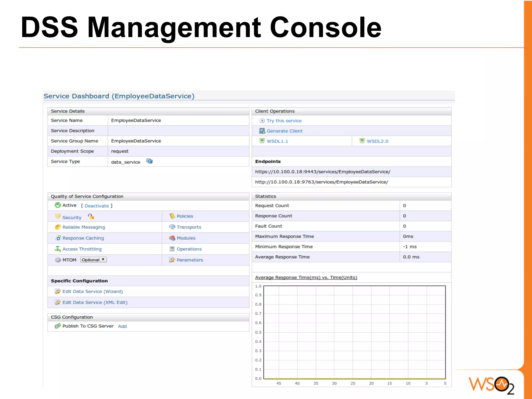Screen dimensions: 532x399
Task: Click the Operations list icon
Action: coord(172,249)
